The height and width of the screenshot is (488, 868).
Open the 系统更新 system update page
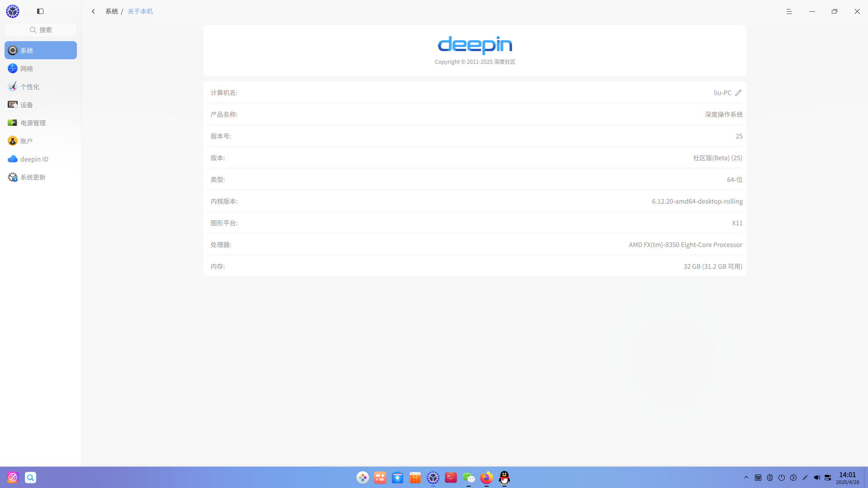(x=41, y=177)
